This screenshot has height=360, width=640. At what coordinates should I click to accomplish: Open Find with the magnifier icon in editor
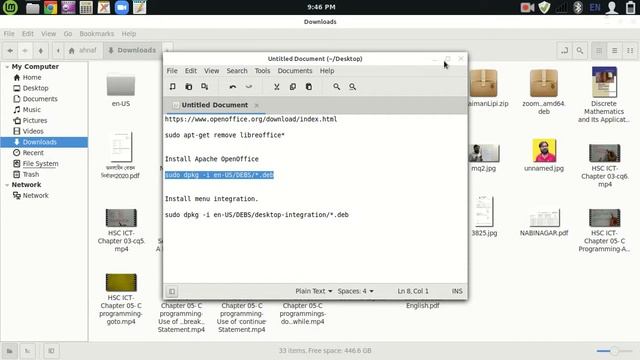[336, 87]
